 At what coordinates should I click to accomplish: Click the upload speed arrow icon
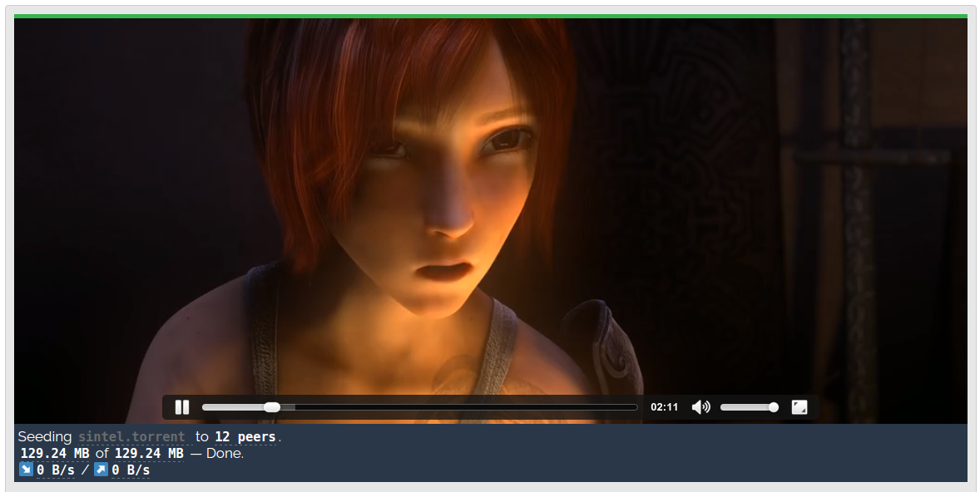pos(101,469)
